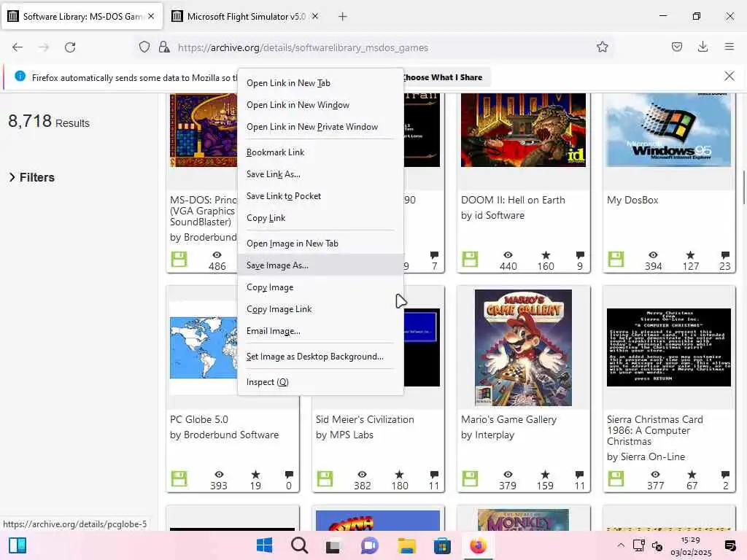Click the Windows 95 My DosBox thumbnail
The image size is (747, 560).
coord(668,130)
